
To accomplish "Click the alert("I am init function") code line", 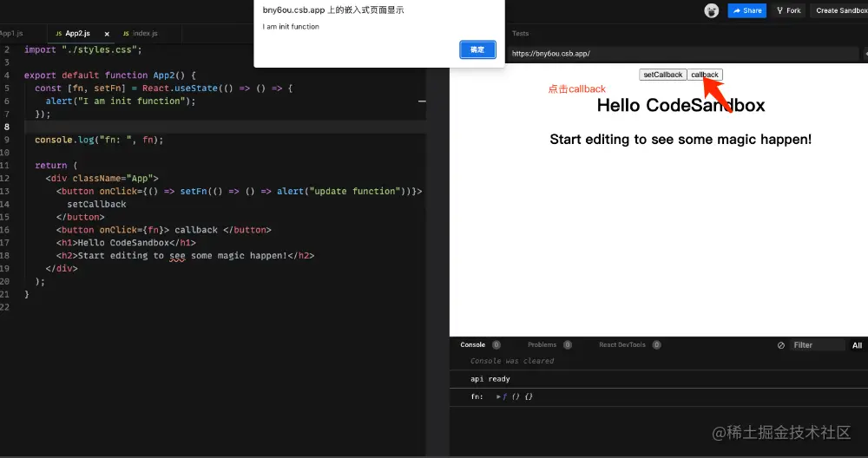I will pyautogui.click(x=120, y=101).
